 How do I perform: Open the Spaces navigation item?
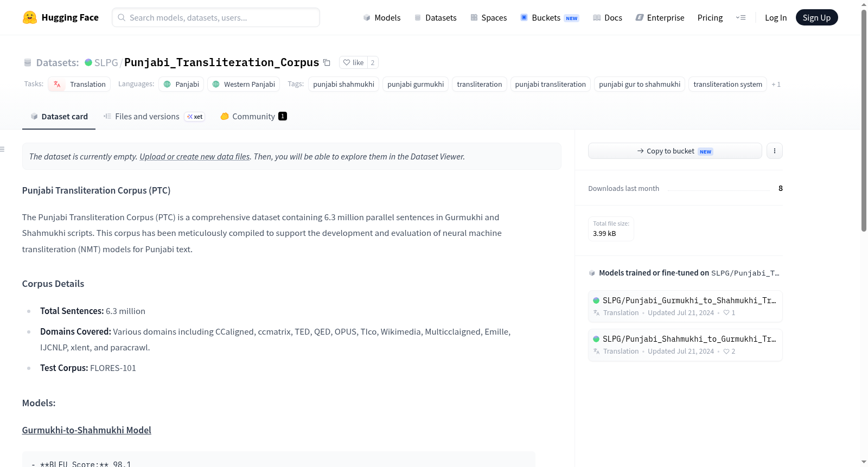[489, 17]
